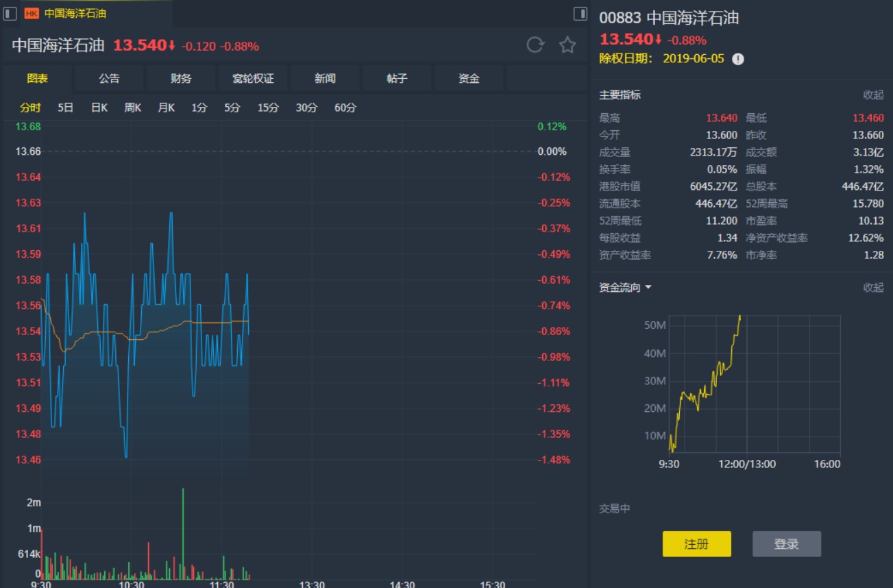This screenshot has height=588, width=893.
Task: Click the 除权日期 2019-06-05 value
Action: pos(694,59)
